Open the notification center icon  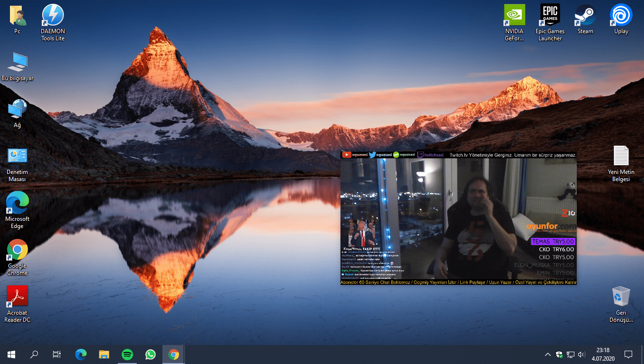tap(628, 354)
